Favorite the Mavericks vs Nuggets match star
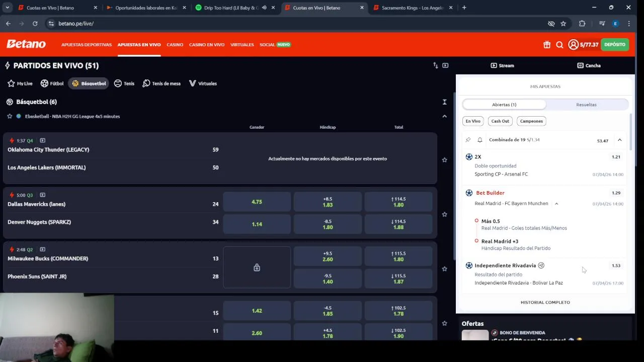 pyautogui.click(x=444, y=214)
